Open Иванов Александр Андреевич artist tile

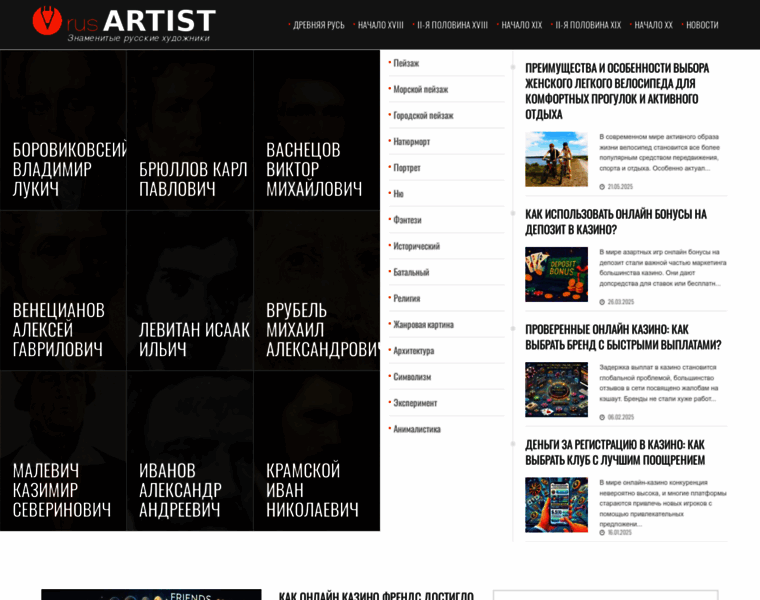pyautogui.click(x=190, y=451)
